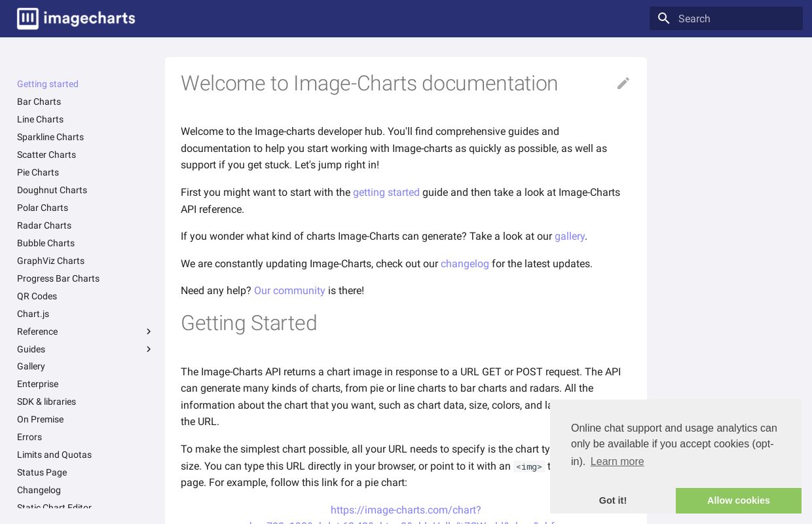Open the Errors page
This screenshot has width=812, height=524.
[x=29, y=437]
